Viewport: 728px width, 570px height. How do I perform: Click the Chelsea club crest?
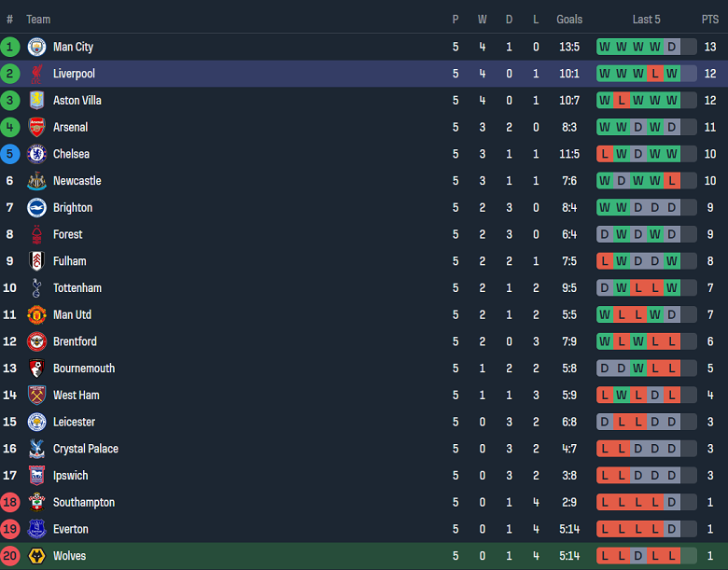click(x=36, y=154)
